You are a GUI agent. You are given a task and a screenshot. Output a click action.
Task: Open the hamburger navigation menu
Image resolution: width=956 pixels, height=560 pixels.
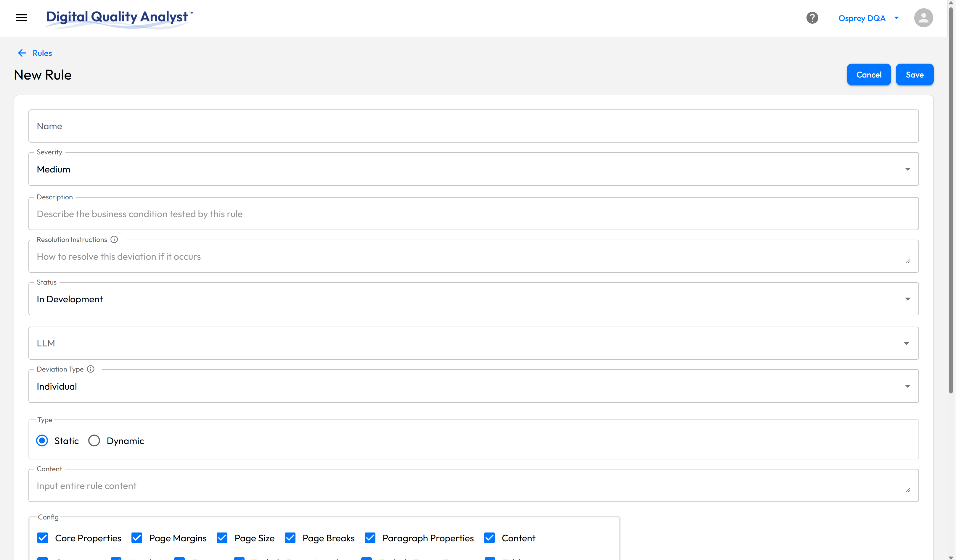tap(21, 18)
